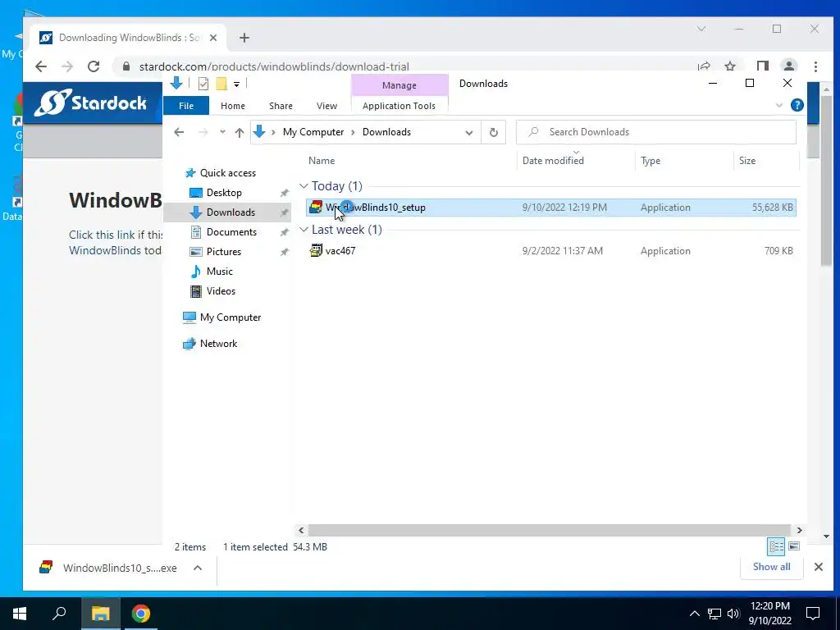
Task: Open the address bar history dropdown
Action: (x=468, y=132)
